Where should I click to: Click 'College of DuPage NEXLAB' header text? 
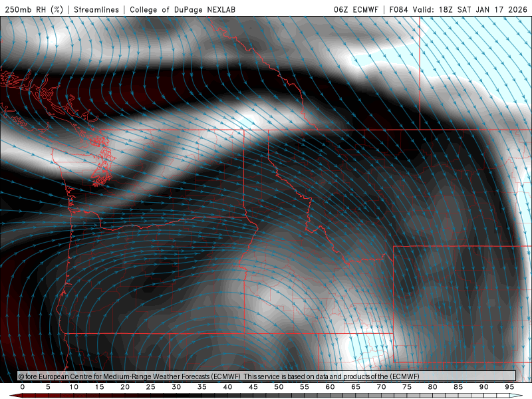[x=182, y=9]
